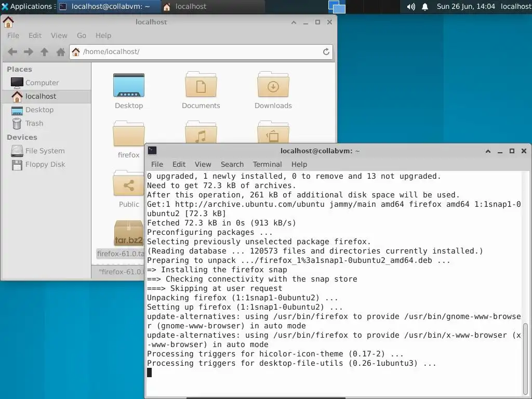The width and height of the screenshot is (532, 399).
Task: Go forward using the file manager forward arrow
Action: tap(29, 52)
